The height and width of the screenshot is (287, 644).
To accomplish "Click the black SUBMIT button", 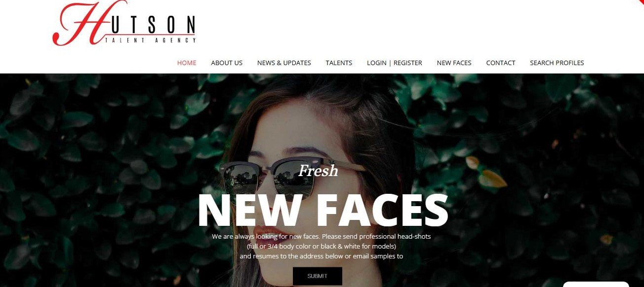I will click(x=318, y=276).
